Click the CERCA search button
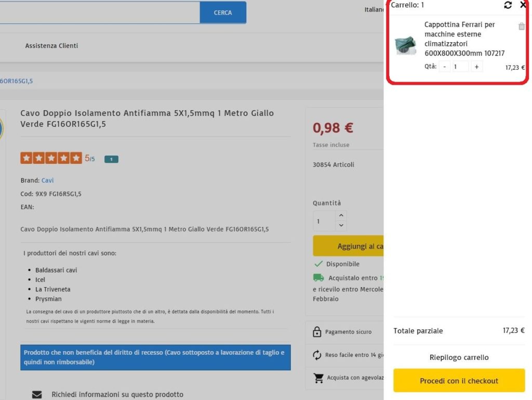Image resolution: width=532 pixels, height=400 pixels. [x=223, y=12]
